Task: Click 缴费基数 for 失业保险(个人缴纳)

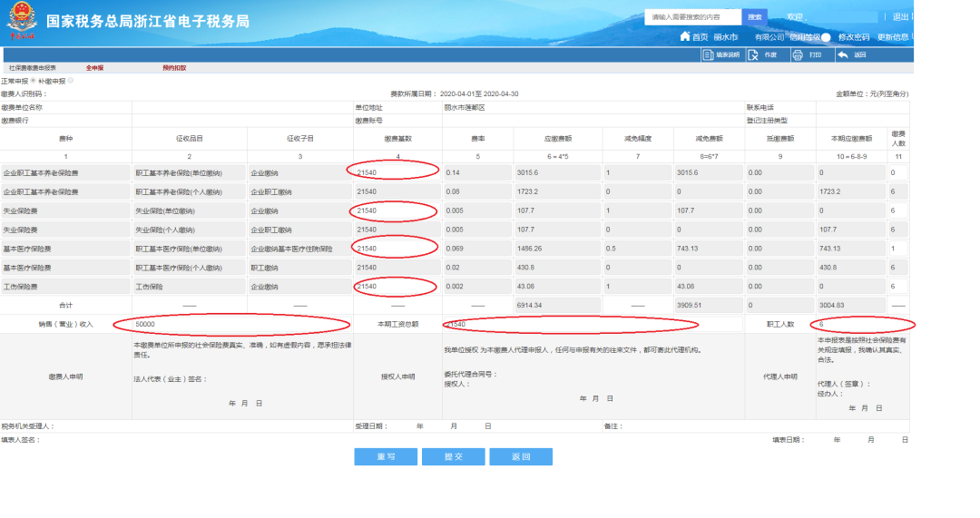Action: point(397,230)
